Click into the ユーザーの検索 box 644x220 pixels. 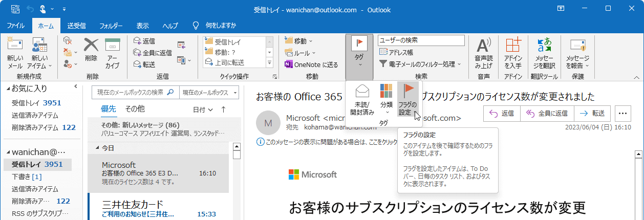[x=421, y=40]
